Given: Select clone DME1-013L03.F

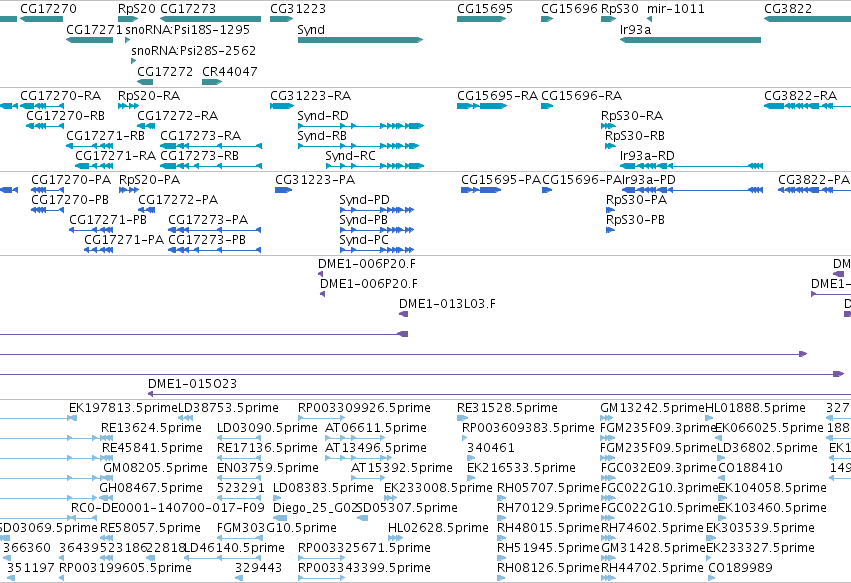Looking at the screenshot, I should pyautogui.click(x=447, y=304).
